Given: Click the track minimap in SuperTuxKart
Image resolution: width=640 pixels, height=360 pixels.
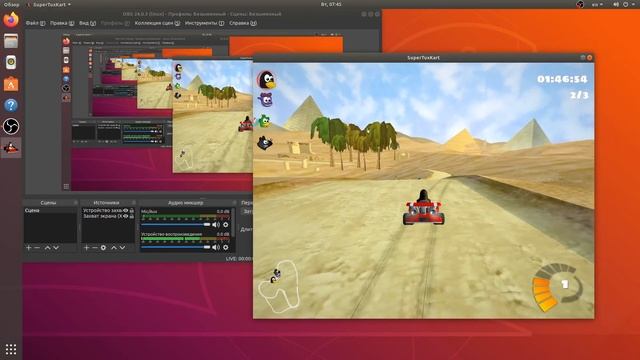Looking at the screenshot, I should click(280, 287).
